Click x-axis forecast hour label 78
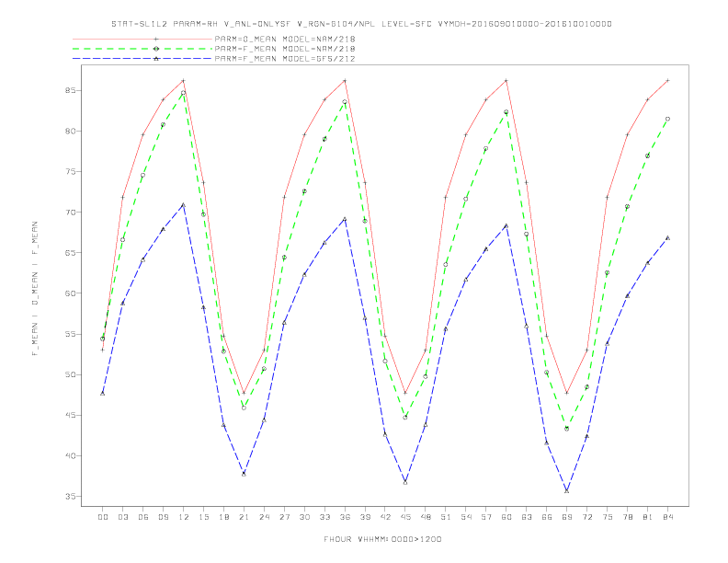 tap(628, 517)
